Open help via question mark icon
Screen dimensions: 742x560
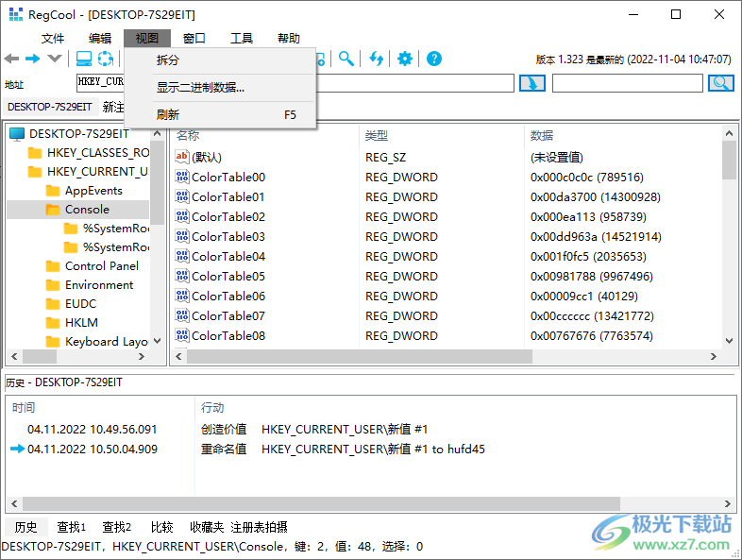pos(434,59)
